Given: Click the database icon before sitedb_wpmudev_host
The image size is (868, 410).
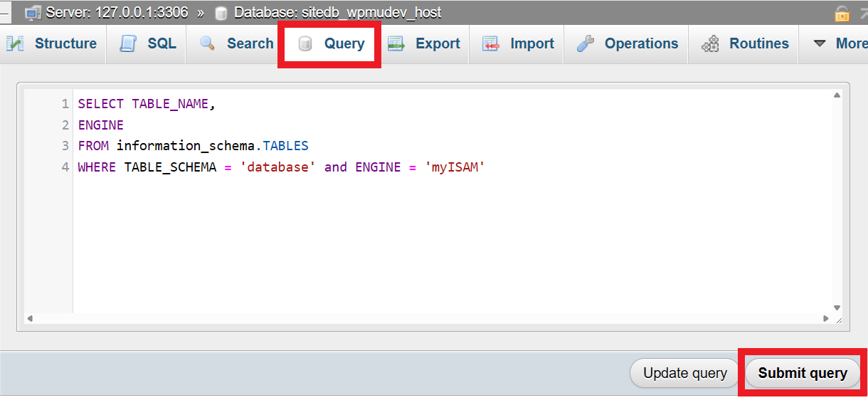Looking at the screenshot, I should (218, 11).
